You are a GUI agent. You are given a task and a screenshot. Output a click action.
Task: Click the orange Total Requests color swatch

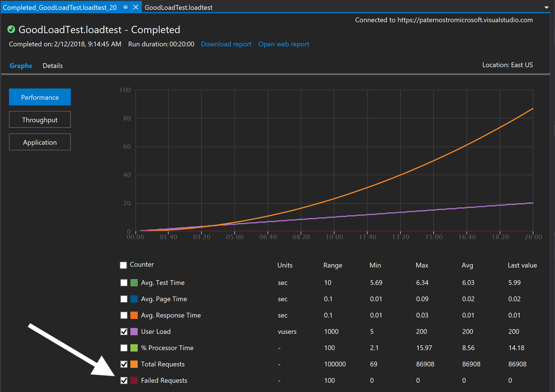(134, 364)
